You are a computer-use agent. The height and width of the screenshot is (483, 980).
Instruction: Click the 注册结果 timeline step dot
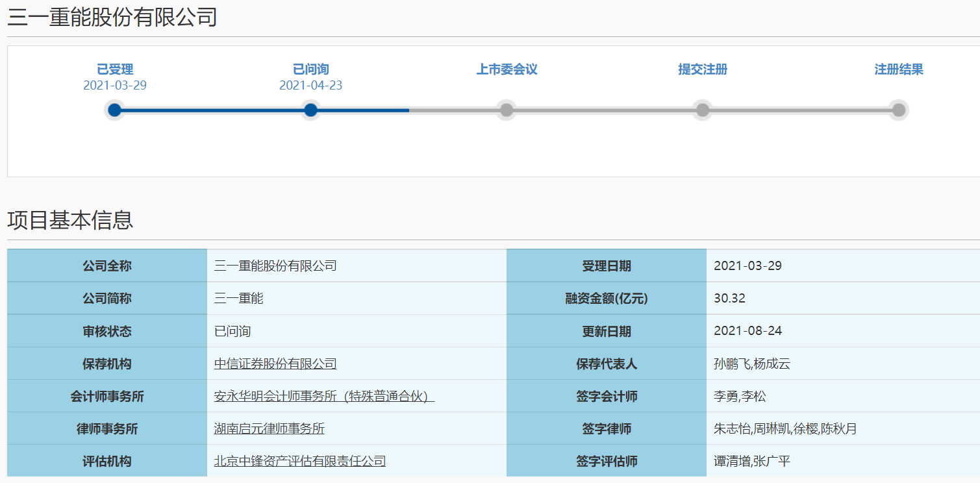(x=899, y=110)
